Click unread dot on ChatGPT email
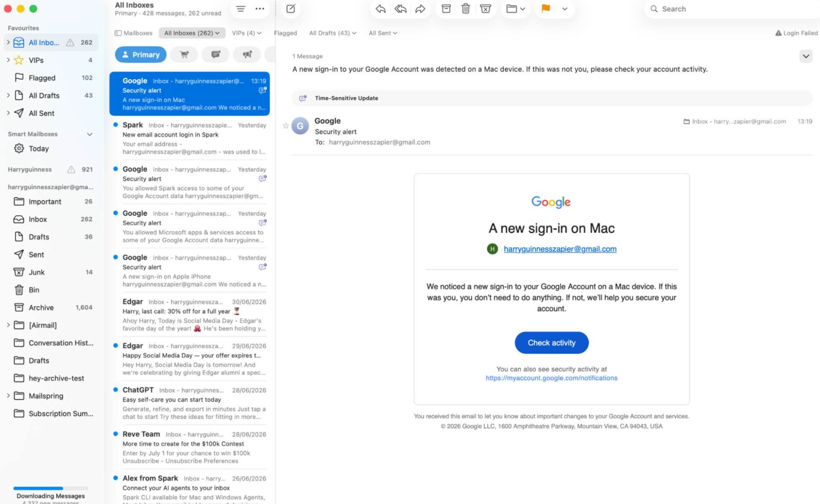Screen dimensions: 820x504 [x=116, y=390]
